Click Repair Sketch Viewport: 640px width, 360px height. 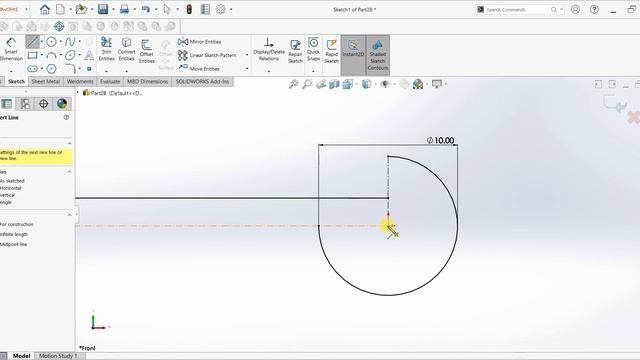[295, 51]
